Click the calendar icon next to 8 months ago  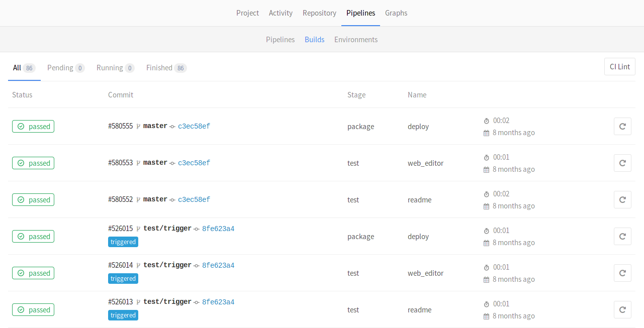click(486, 132)
